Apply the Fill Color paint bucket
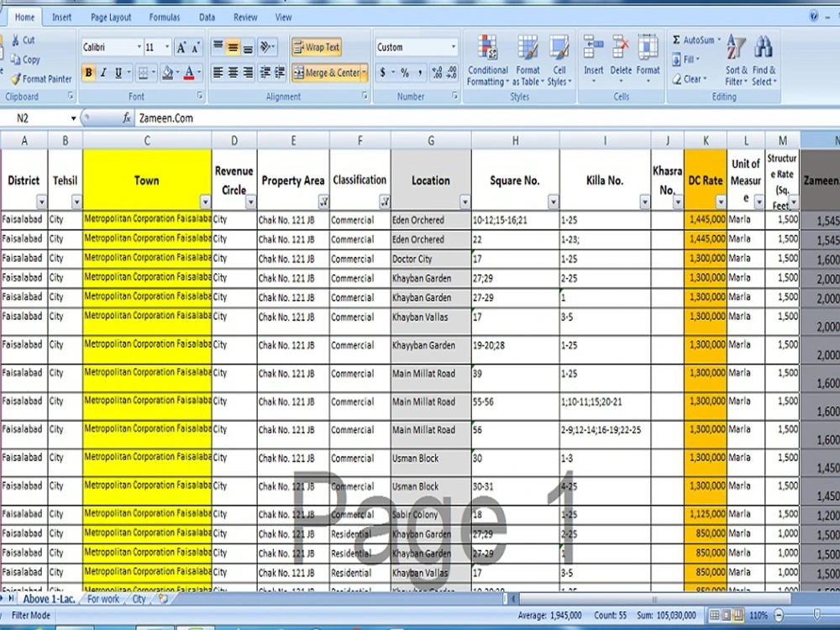 point(168,72)
